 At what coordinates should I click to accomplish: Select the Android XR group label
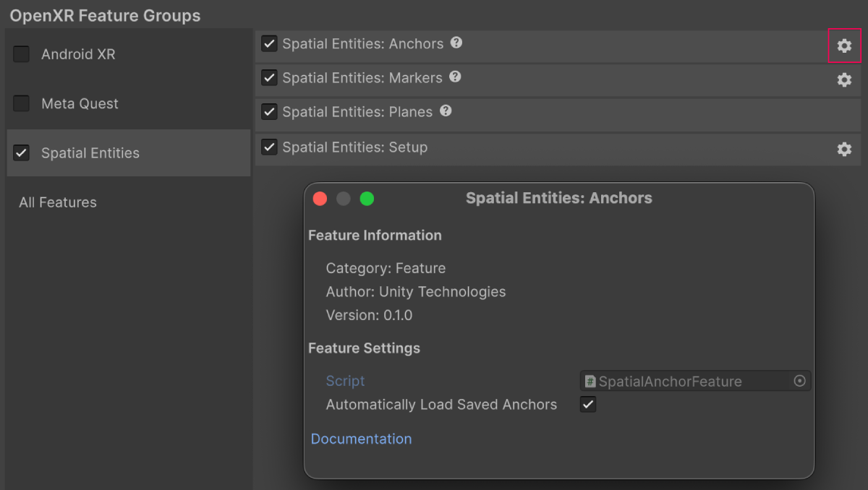(x=78, y=54)
